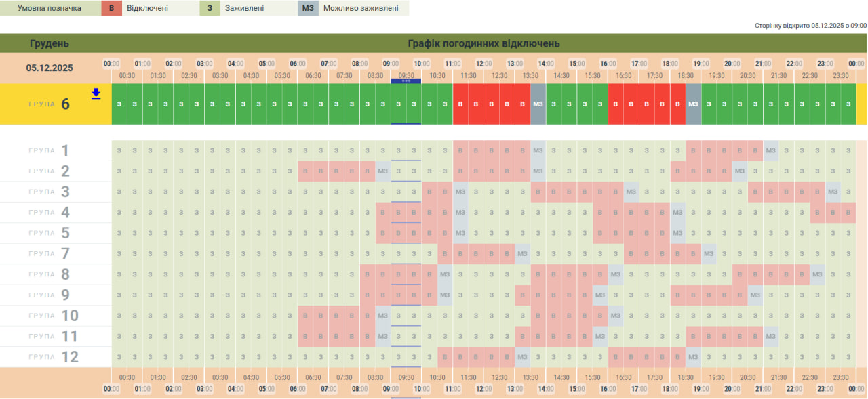
Task: Click the Грудень month header
Action: tap(50, 43)
